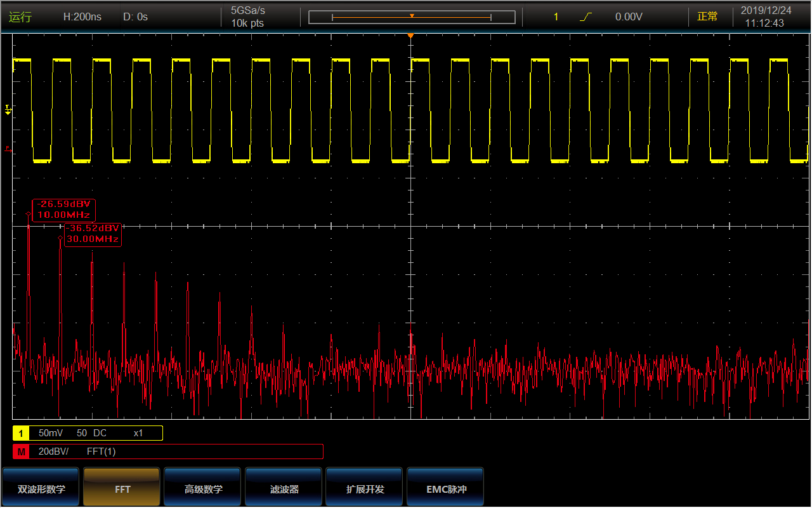This screenshot has width=812, height=508.
Task: Switch to the FFT tab
Action: tap(122, 489)
